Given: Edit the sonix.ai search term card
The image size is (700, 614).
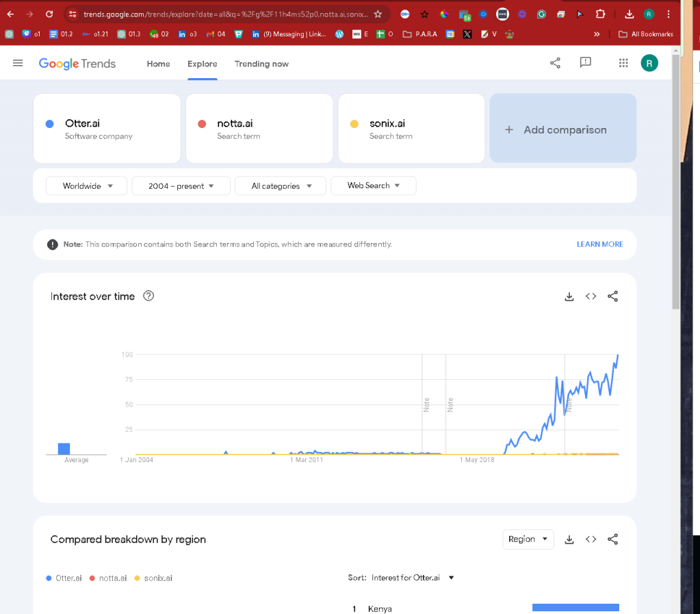Looking at the screenshot, I should (x=412, y=128).
